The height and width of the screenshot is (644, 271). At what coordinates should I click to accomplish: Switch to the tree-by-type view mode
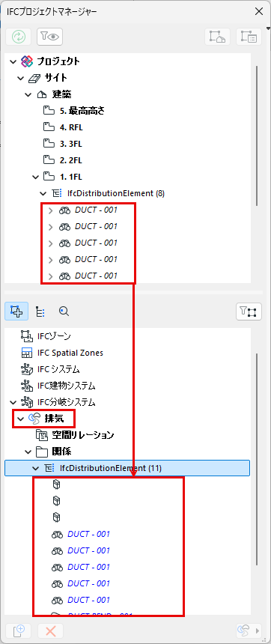coord(40,312)
